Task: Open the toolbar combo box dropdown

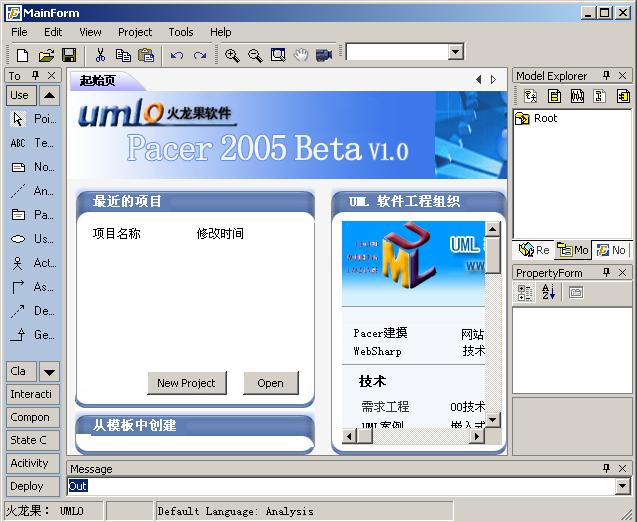Action: point(456,52)
